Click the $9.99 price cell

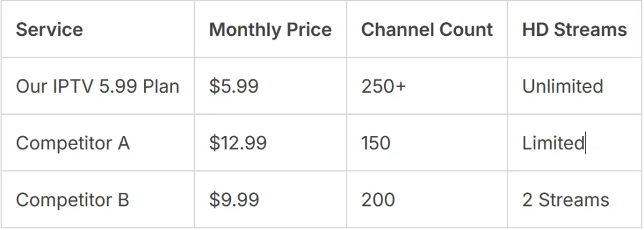pyautogui.click(x=270, y=200)
